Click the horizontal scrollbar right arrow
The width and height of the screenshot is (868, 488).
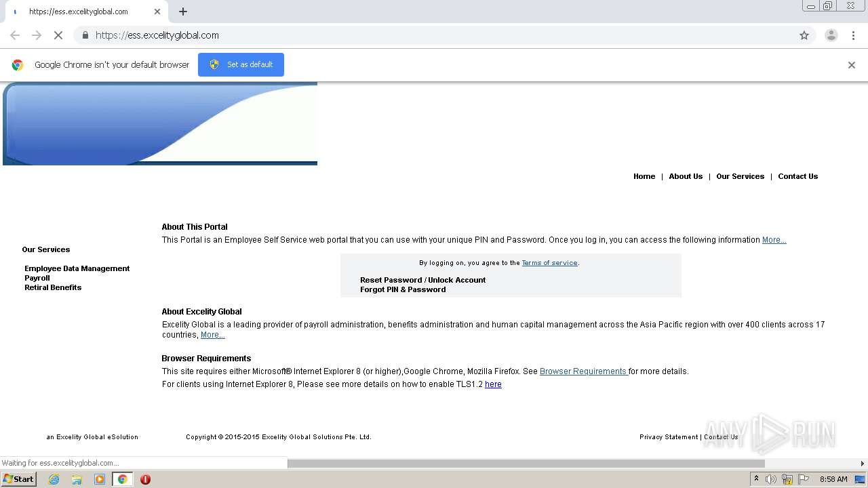coord(863,464)
